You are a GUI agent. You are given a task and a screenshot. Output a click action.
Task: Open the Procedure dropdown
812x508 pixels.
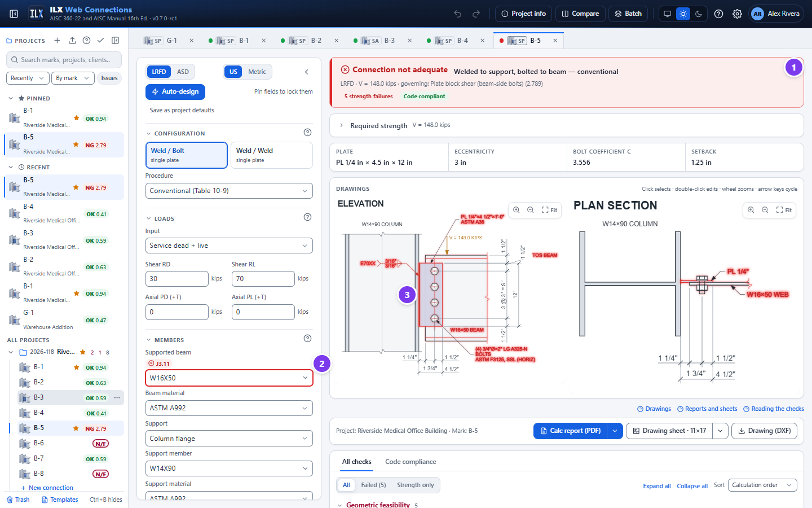point(229,191)
